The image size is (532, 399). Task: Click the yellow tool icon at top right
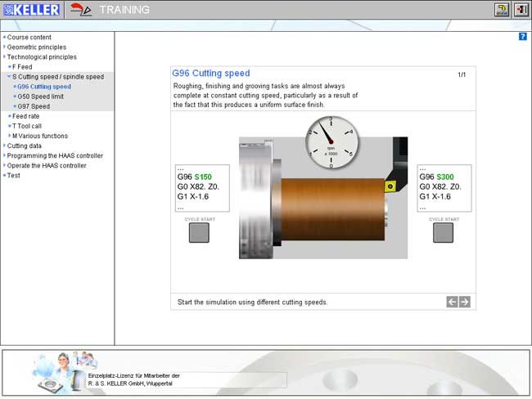(502, 10)
